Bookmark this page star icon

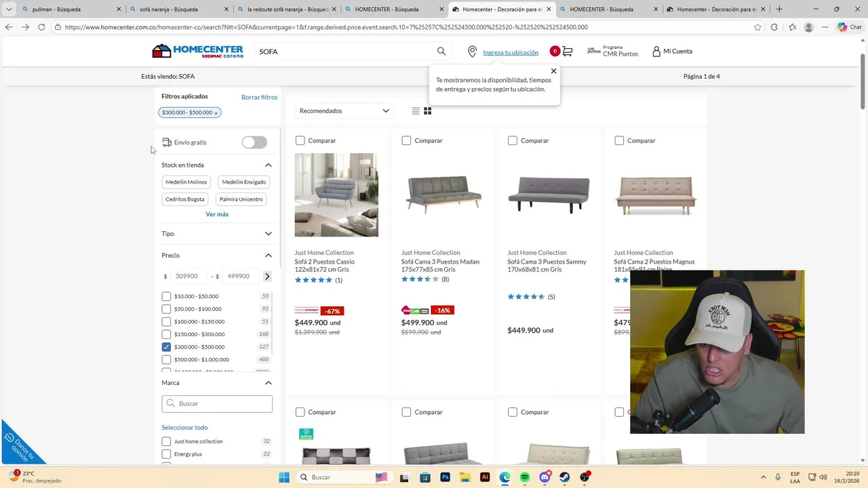[757, 27]
